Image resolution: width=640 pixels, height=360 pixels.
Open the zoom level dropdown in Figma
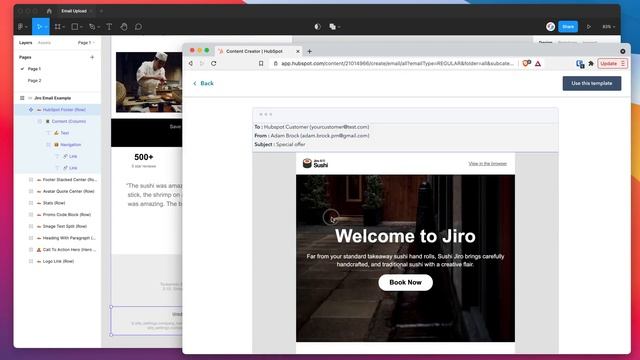coord(608,27)
